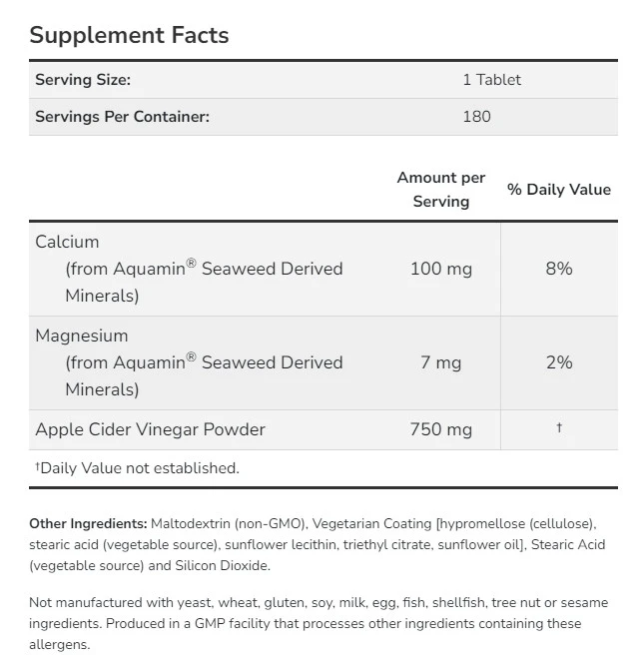
Task: Click the 2% daily value for Magnesium
Action: pos(559,362)
